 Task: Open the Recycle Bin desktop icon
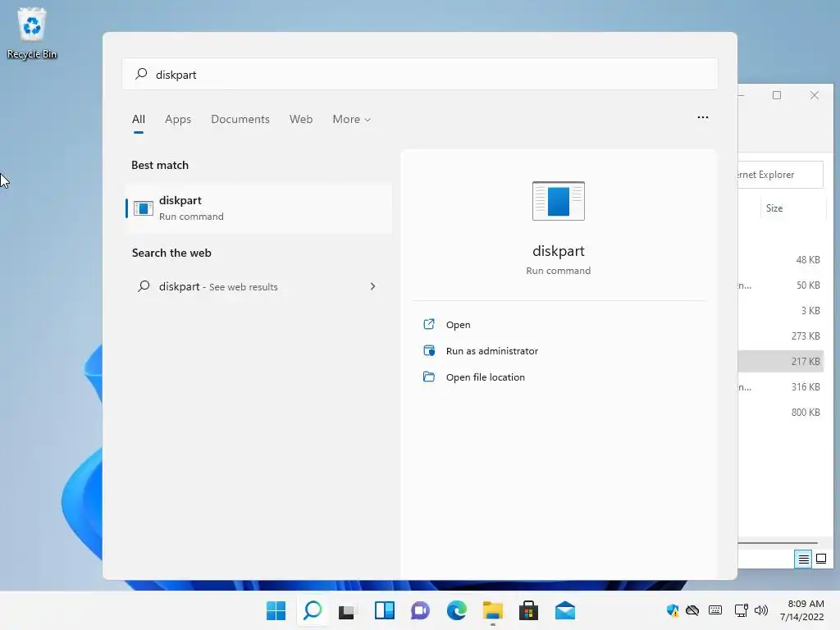pos(32,33)
